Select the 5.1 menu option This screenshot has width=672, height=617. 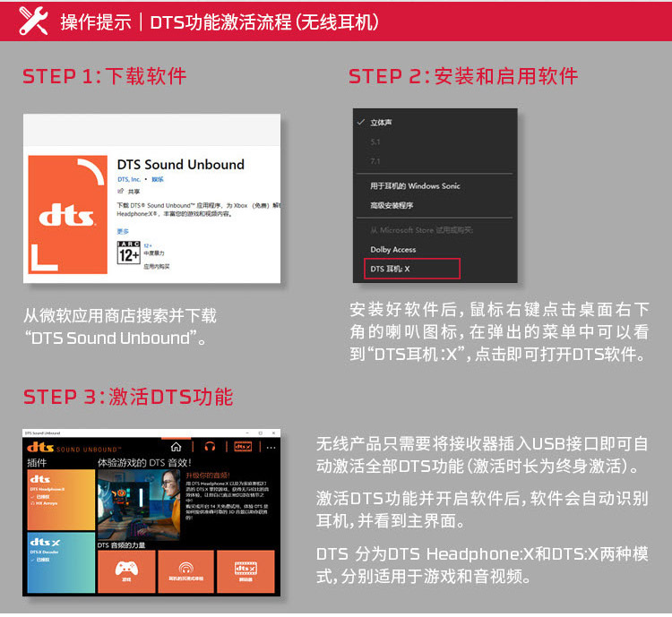pos(375,142)
